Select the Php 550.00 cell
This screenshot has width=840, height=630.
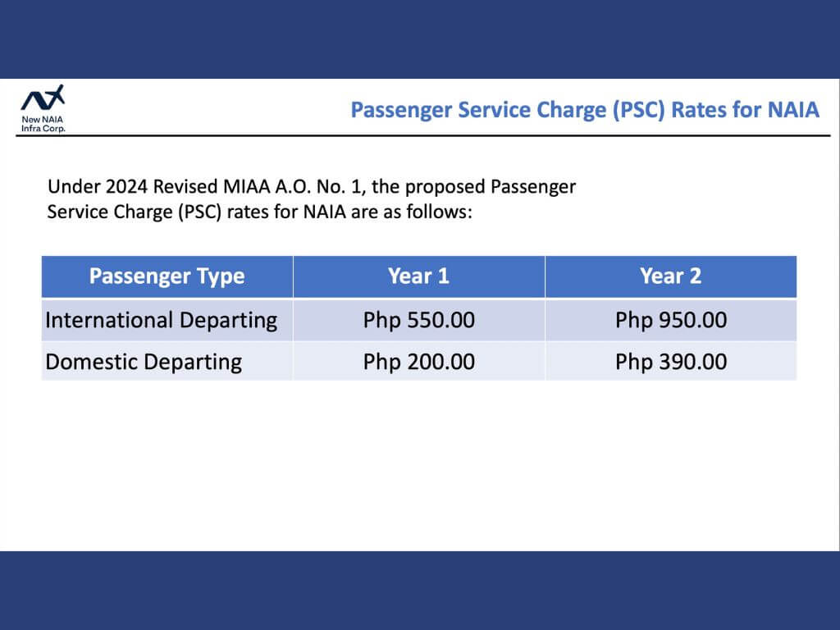tap(419, 321)
